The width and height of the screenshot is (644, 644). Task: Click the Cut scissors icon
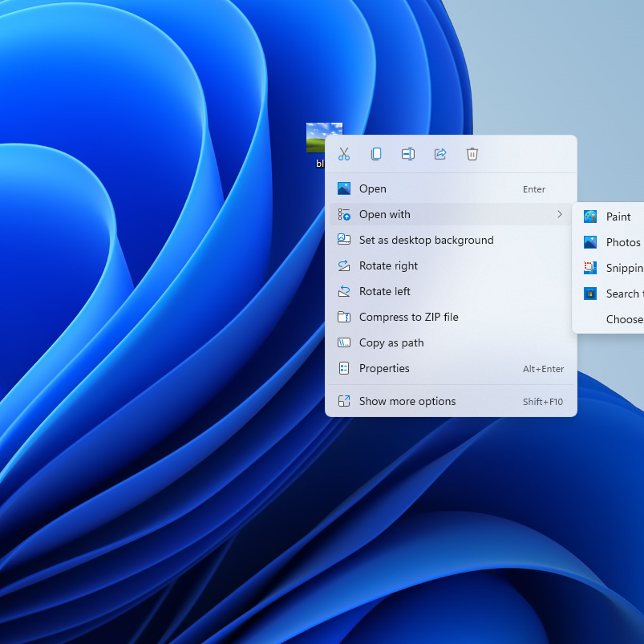pyautogui.click(x=344, y=154)
